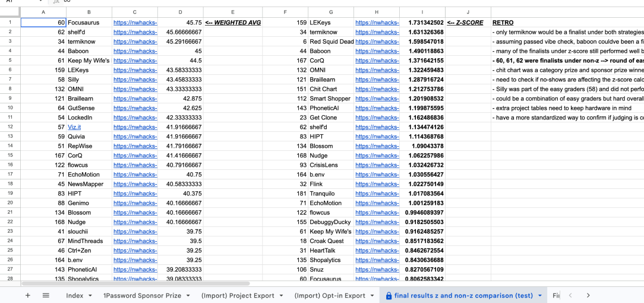Screen dimensions: 644x303
Task: Select the '<-- WEIGHTED AVG' cell
Action: tap(233, 23)
